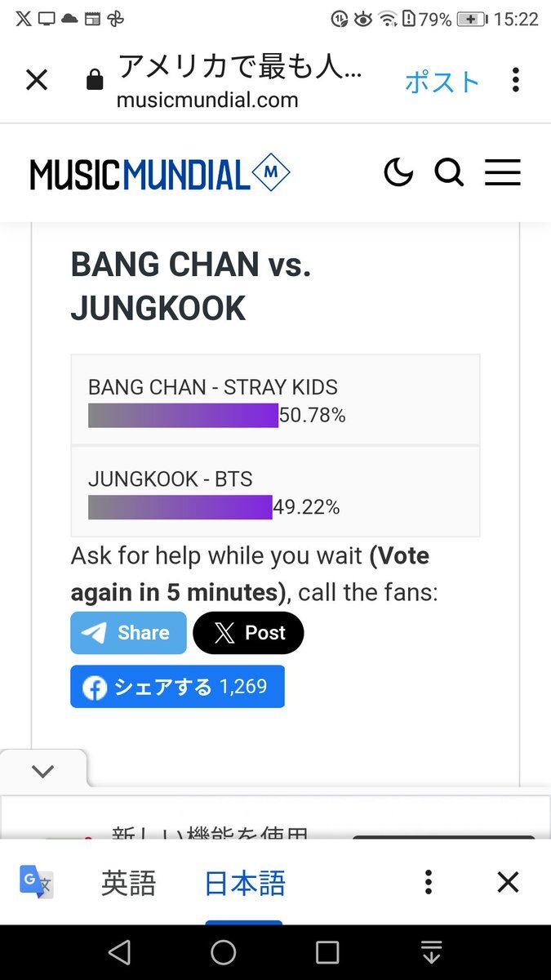
Task: Click the Music Mundial logo
Action: 160,174
